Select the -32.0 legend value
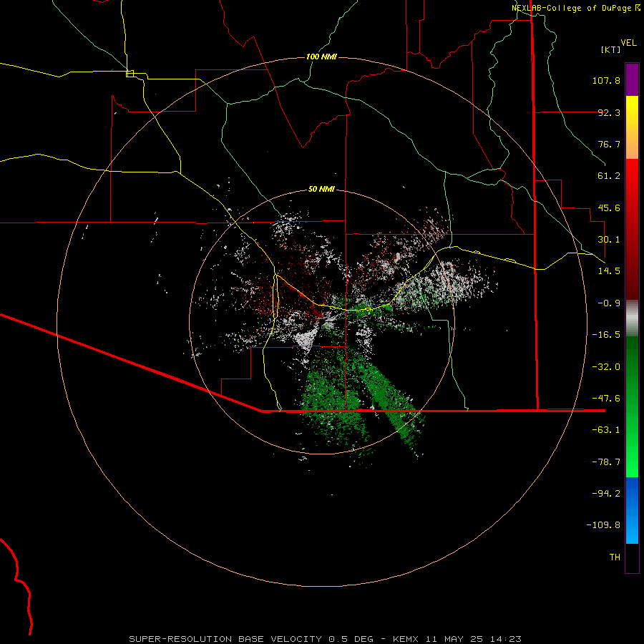 tap(606, 367)
